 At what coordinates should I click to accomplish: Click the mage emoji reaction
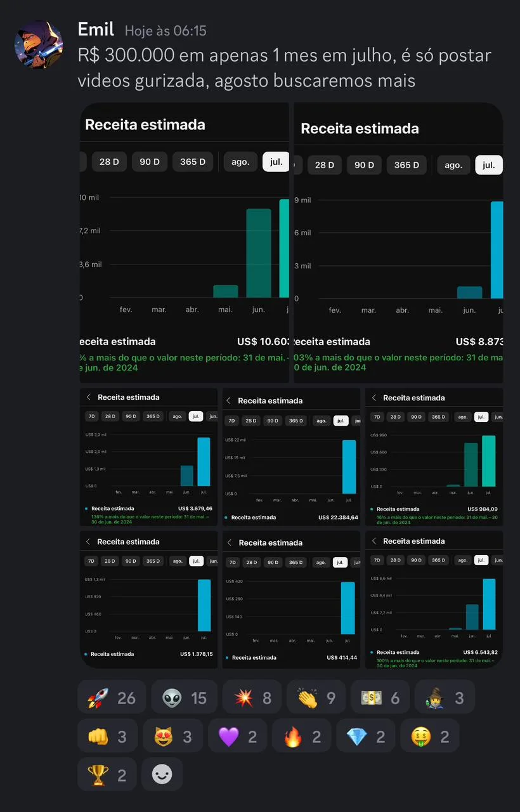(x=445, y=698)
